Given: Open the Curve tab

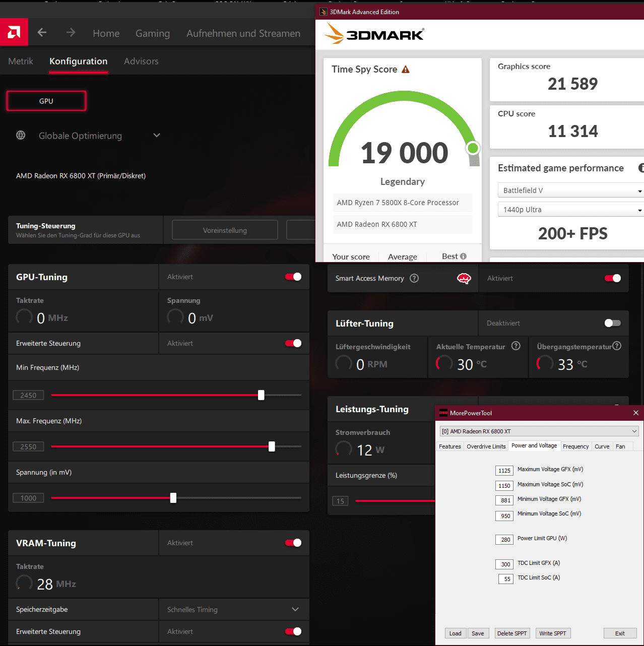Looking at the screenshot, I should coord(602,446).
